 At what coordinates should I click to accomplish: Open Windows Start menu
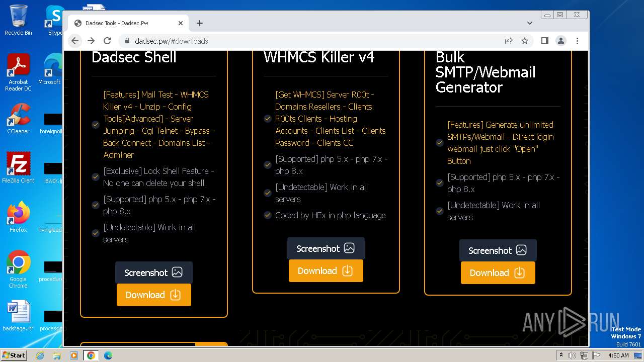[x=14, y=355]
